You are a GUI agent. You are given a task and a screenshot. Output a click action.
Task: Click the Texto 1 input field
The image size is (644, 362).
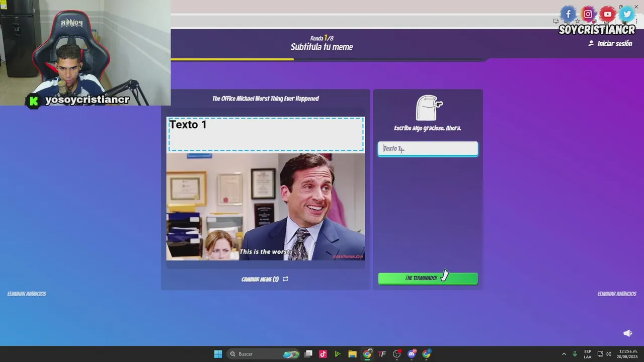coord(428,148)
